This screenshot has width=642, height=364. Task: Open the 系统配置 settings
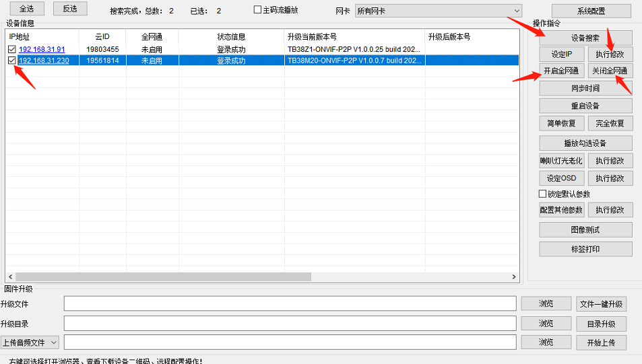591,11
